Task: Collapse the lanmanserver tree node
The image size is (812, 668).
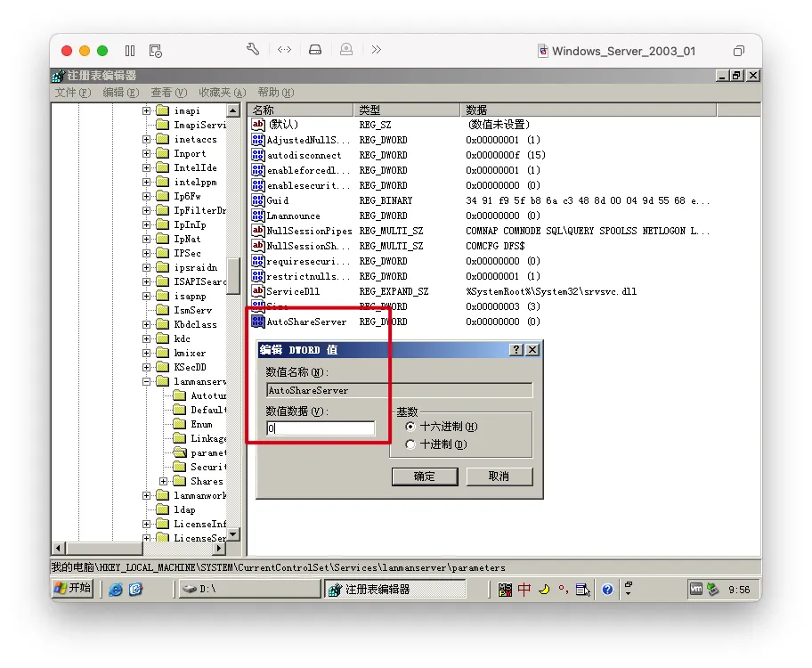Action: point(147,381)
